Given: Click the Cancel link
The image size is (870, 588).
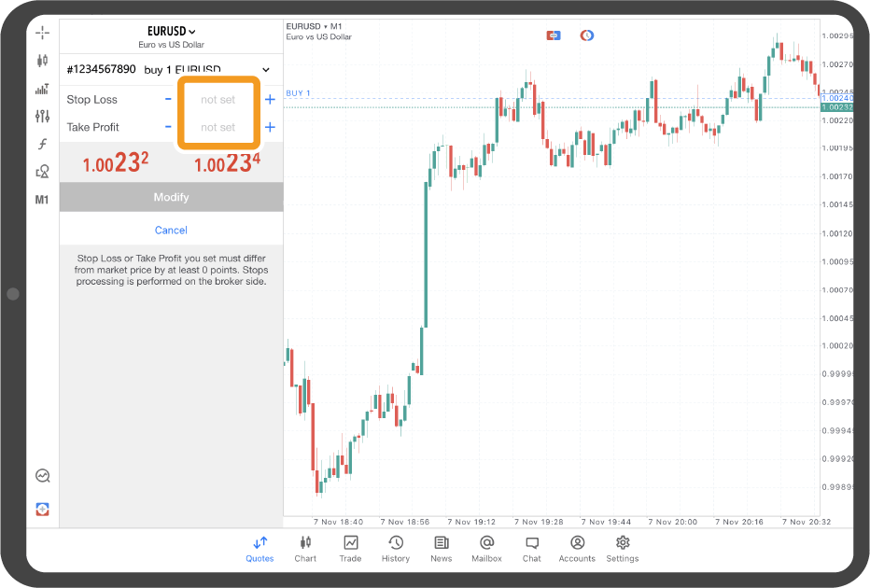Looking at the screenshot, I should [x=171, y=230].
